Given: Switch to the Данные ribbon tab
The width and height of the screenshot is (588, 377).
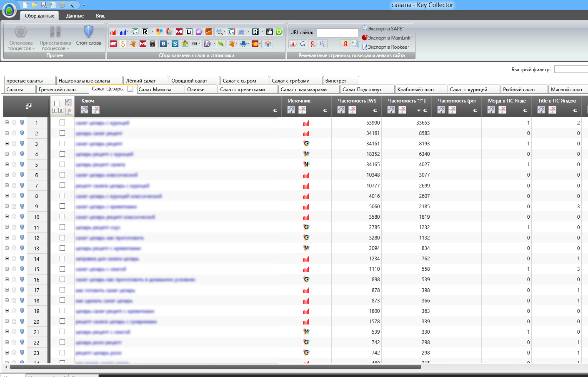Looking at the screenshot, I should click(75, 16).
